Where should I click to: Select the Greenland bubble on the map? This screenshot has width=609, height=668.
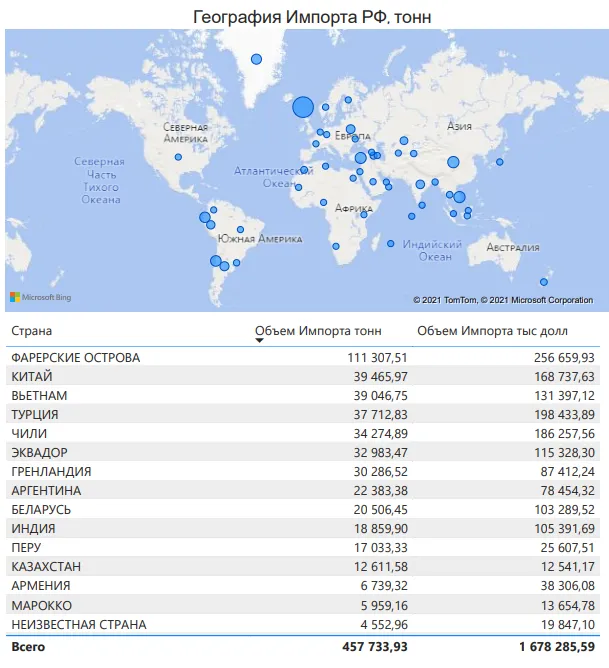257,59
